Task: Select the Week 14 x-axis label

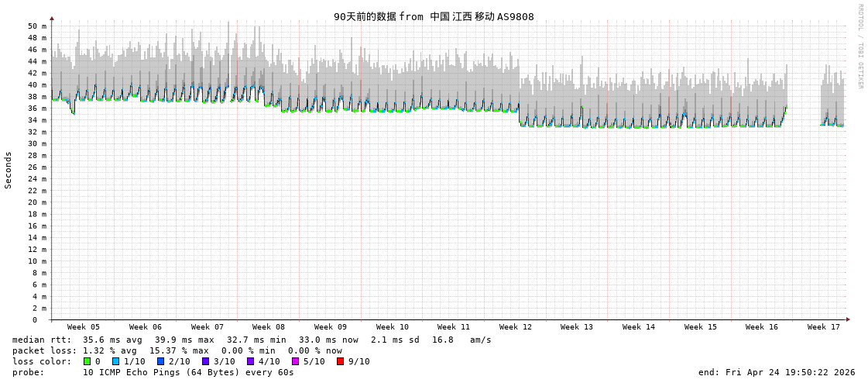Action: pos(639,327)
